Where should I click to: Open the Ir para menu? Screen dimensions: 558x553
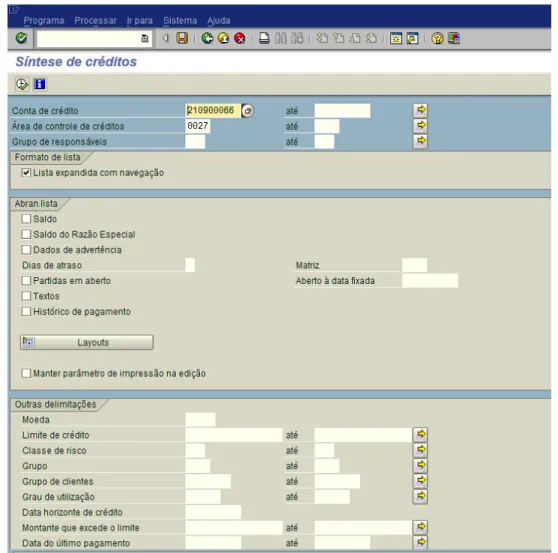tap(140, 21)
